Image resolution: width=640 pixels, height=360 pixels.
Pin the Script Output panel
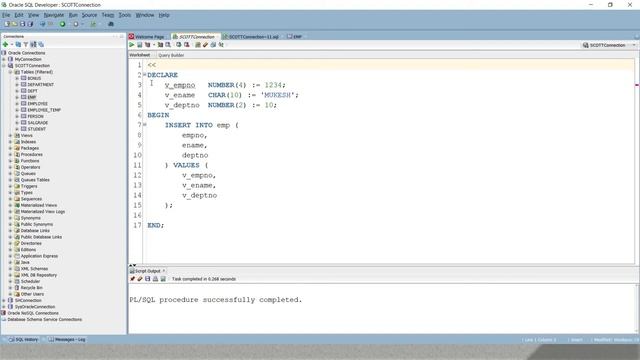[x=132, y=279]
